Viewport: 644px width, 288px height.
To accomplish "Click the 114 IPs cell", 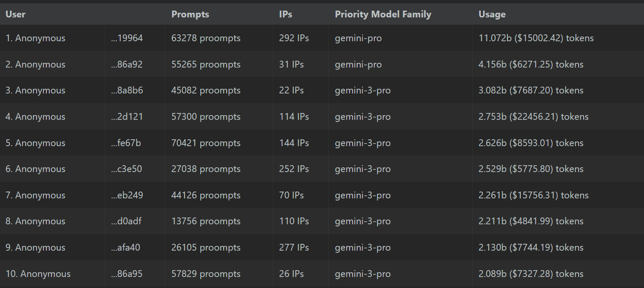I will click(294, 116).
